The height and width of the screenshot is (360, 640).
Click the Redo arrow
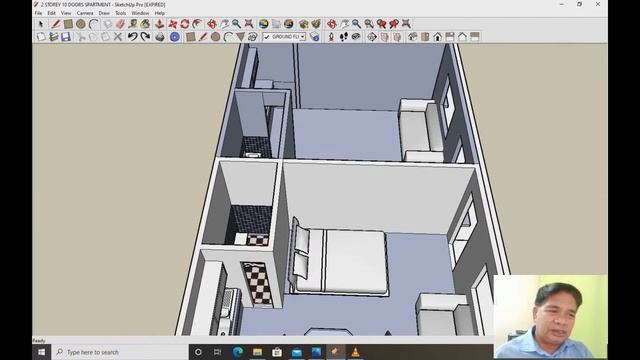point(145,37)
